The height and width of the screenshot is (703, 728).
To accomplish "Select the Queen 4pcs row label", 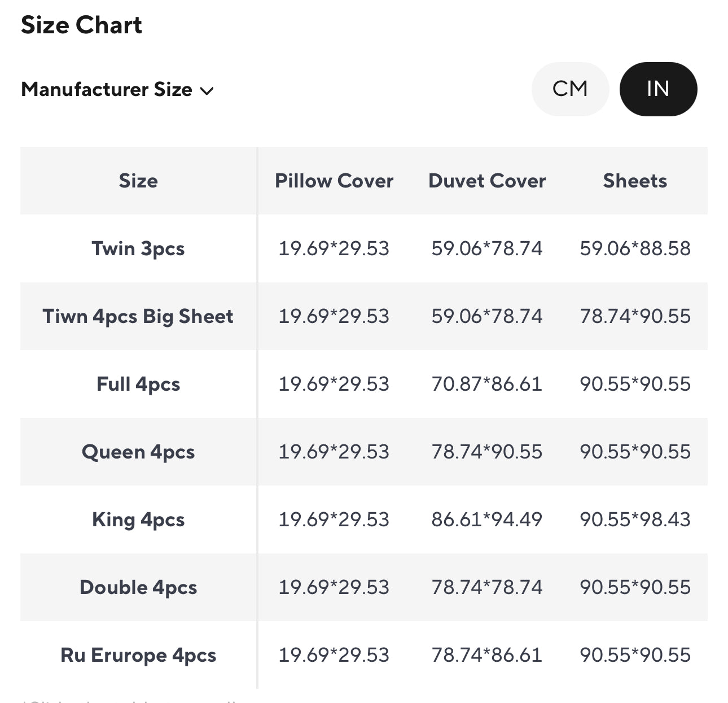I will (x=138, y=452).
